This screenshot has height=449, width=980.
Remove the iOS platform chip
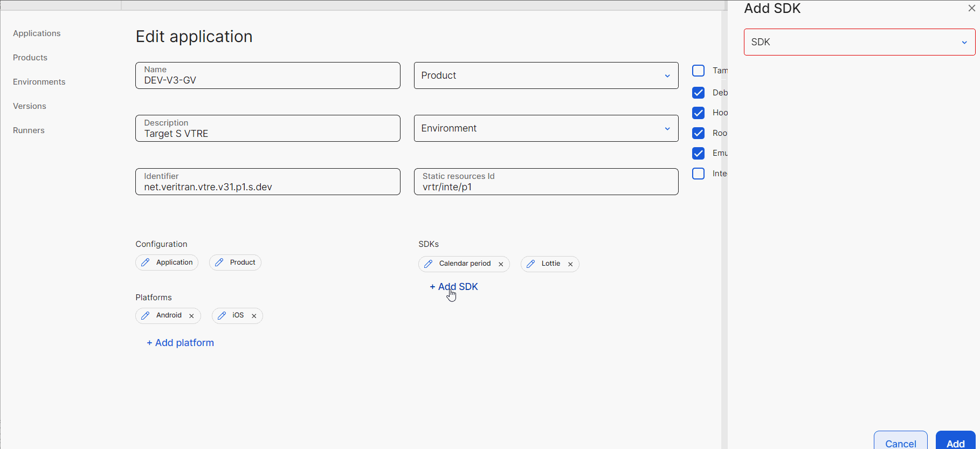pos(254,316)
